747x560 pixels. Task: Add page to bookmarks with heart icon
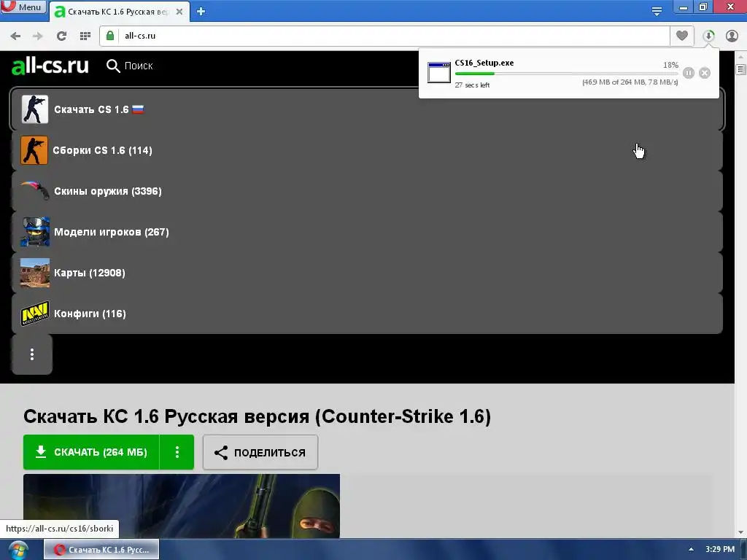(x=682, y=36)
